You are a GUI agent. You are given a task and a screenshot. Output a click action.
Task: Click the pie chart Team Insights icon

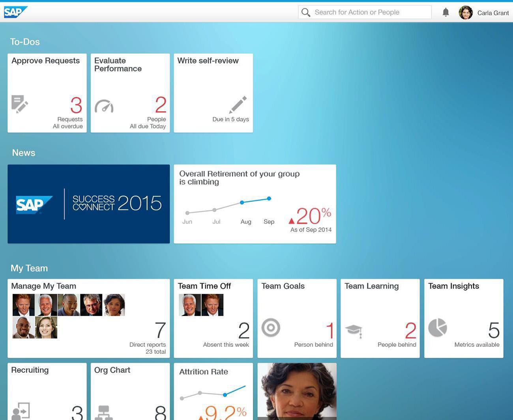pyautogui.click(x=438, y=328)
